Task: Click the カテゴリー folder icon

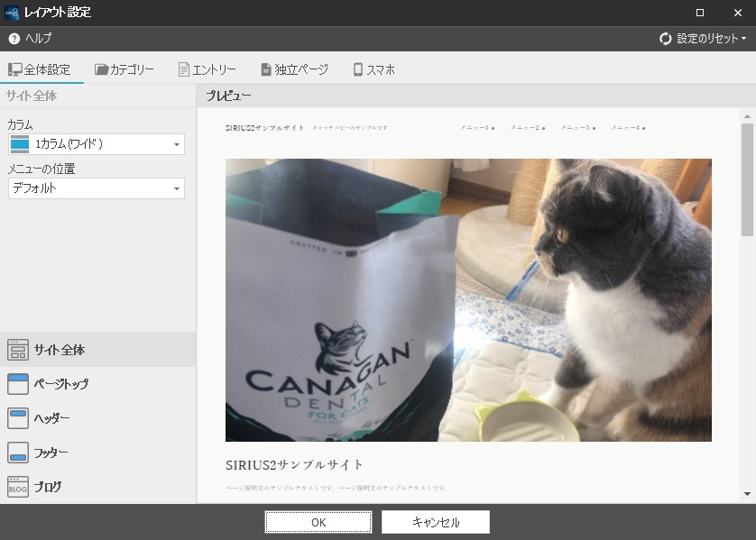Action: [101, 69]
